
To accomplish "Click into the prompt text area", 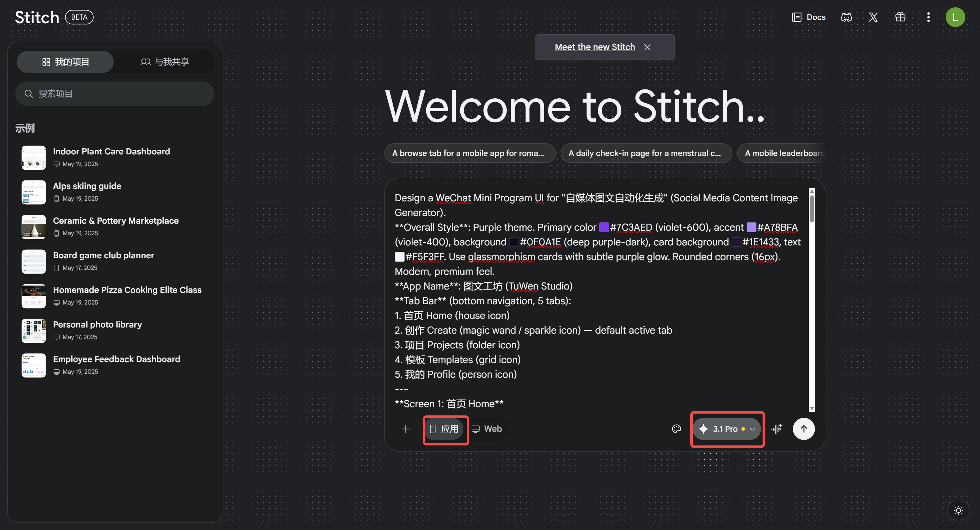I will 600,301.
